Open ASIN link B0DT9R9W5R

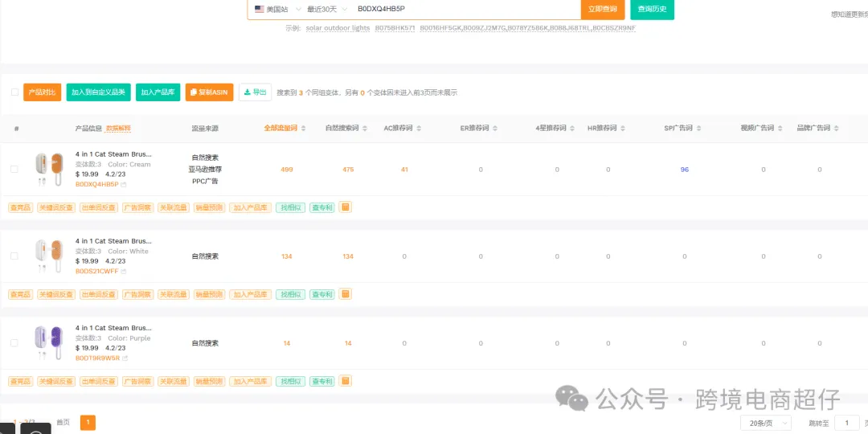pos(97,358)
